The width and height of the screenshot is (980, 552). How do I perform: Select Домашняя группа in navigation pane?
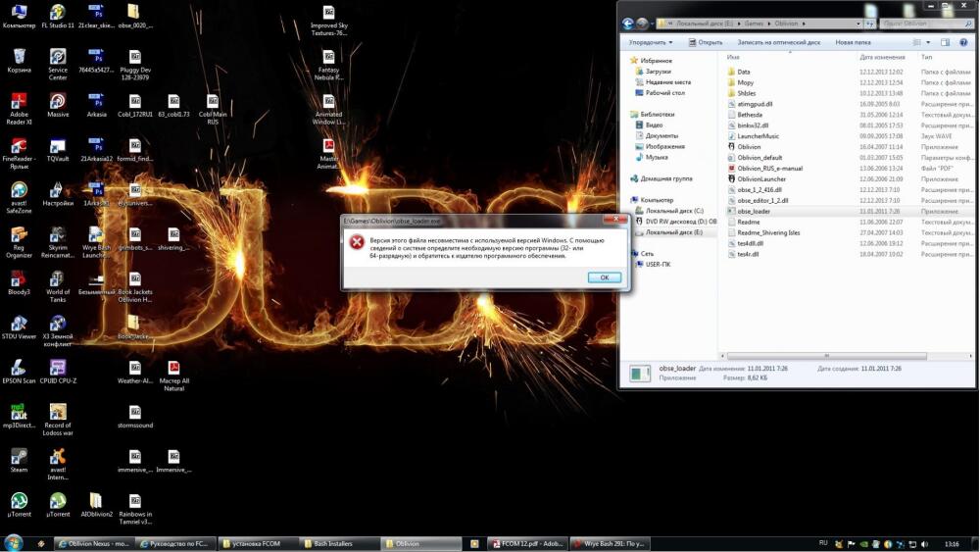pyautogui.click(x=666, y=178)
